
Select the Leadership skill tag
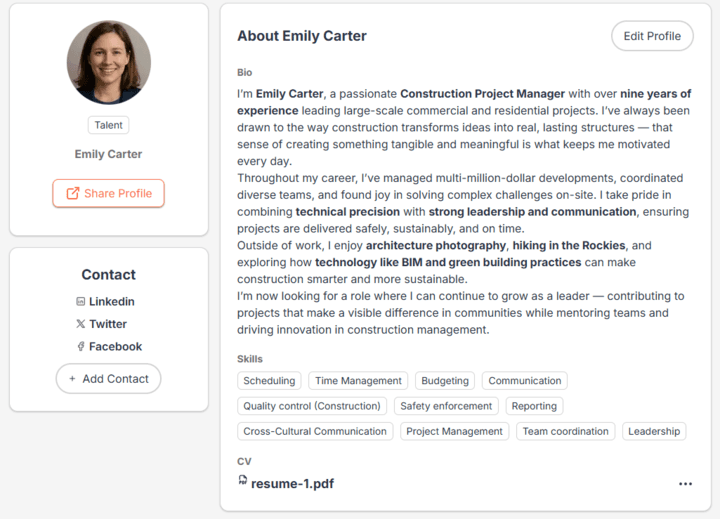coord(655,432)
